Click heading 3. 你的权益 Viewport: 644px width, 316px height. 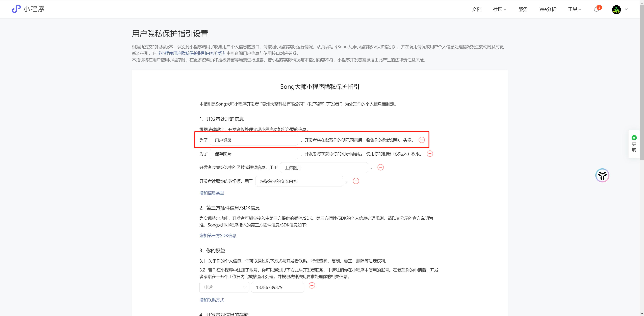coord(212,250)
